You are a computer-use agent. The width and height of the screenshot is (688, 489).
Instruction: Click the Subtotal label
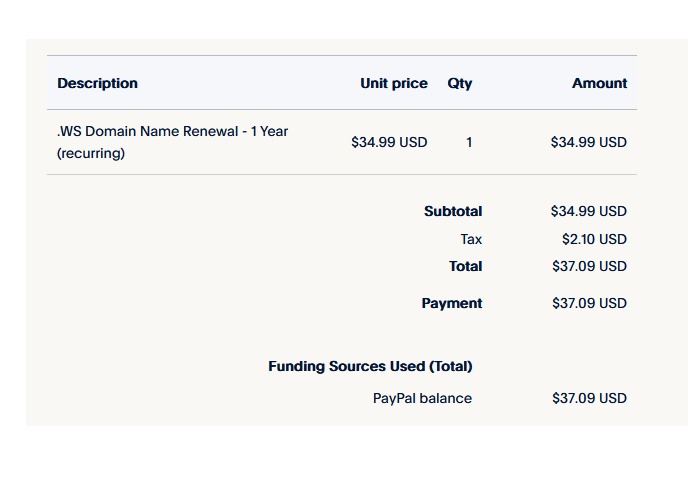click(x=453, y=211)
